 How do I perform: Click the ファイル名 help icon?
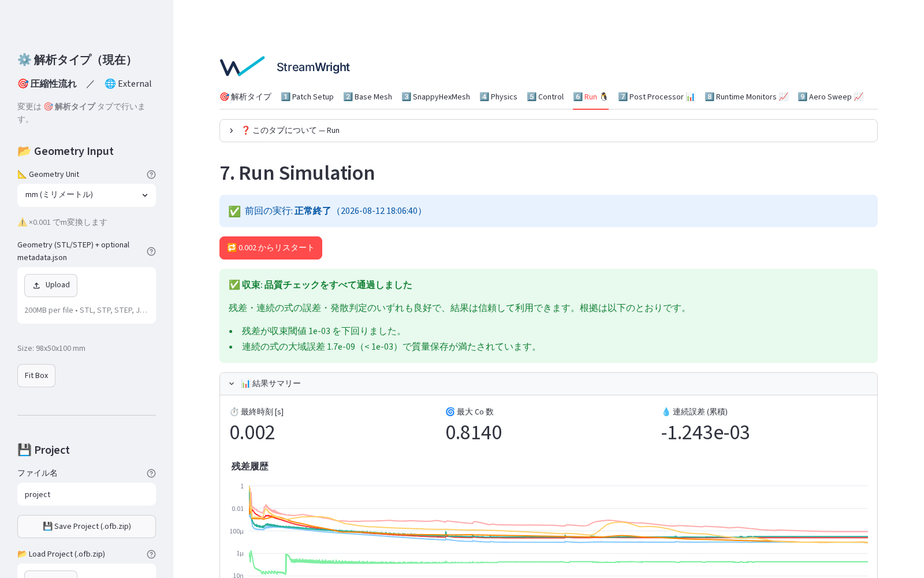tap(151, 473)
